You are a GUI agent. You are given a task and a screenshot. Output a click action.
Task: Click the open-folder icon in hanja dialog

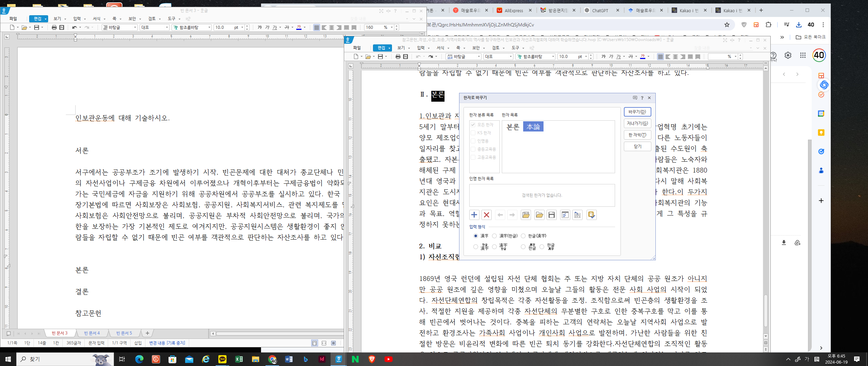coord(539,215)
